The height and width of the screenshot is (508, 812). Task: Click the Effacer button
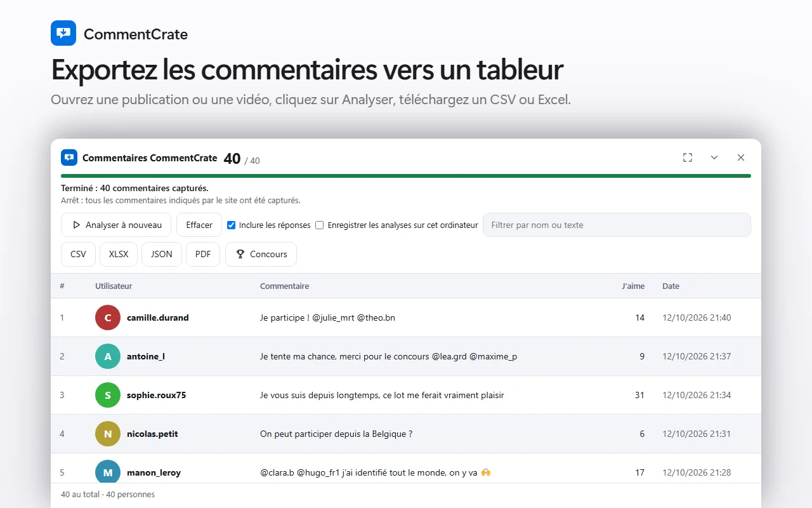[199, 225]
